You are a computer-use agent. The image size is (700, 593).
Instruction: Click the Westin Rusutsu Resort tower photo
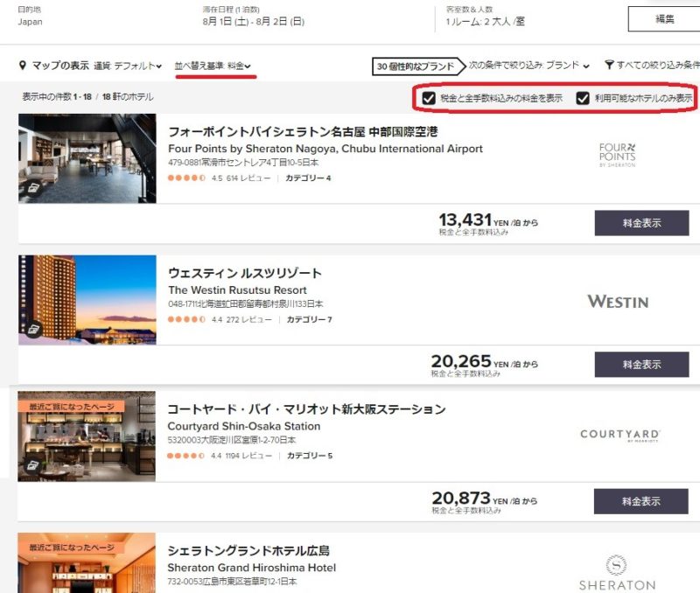tap(87, 300)
